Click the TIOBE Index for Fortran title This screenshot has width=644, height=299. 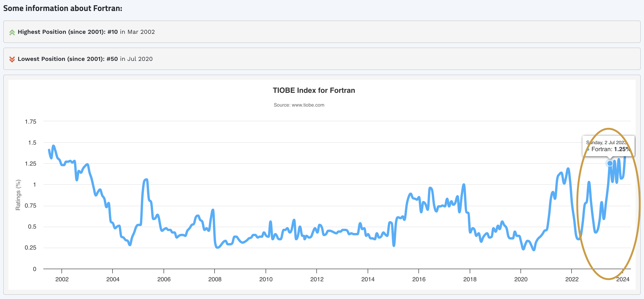314,90
